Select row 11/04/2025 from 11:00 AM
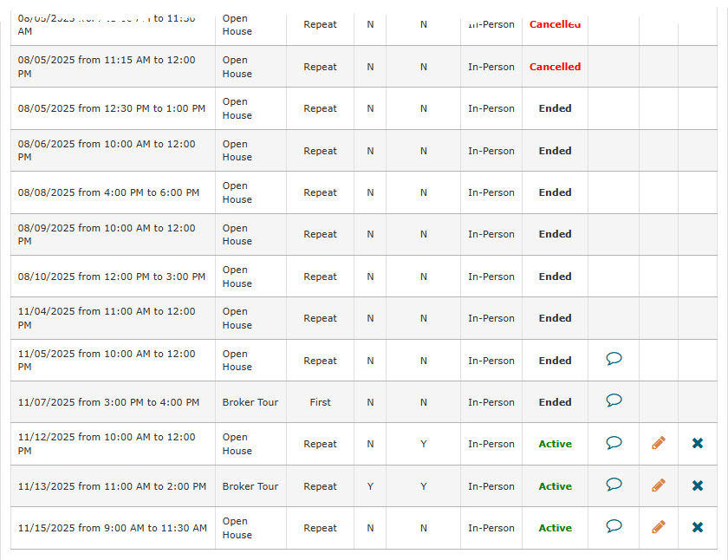This screenshot has width=728, height=560. tap(364, 318)
